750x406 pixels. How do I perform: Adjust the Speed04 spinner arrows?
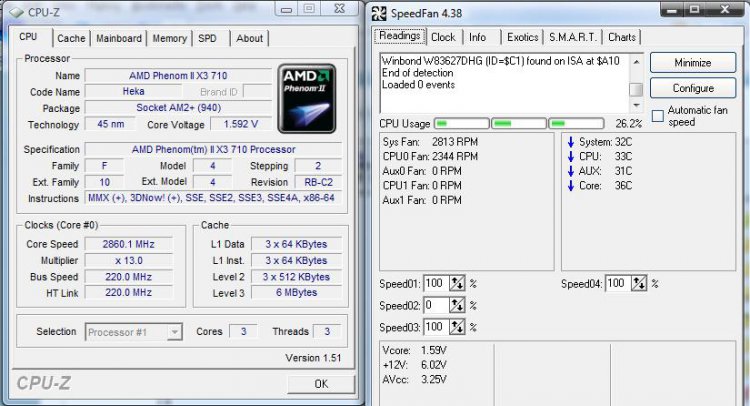point(639,284)
